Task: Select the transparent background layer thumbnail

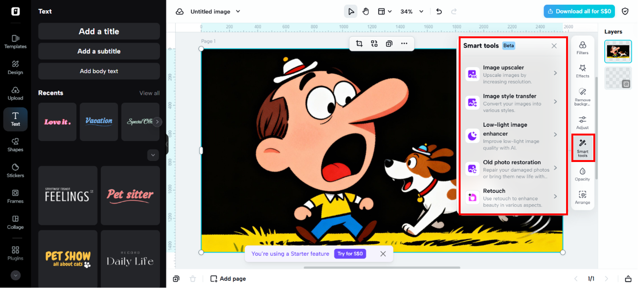Action: [618, 78]
